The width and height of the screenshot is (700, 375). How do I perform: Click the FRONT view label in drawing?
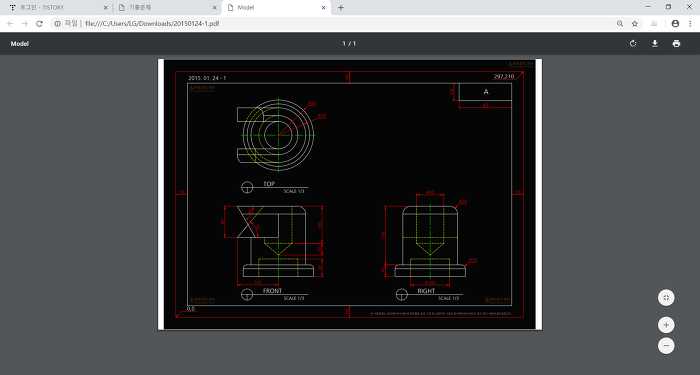click(272, 291)
